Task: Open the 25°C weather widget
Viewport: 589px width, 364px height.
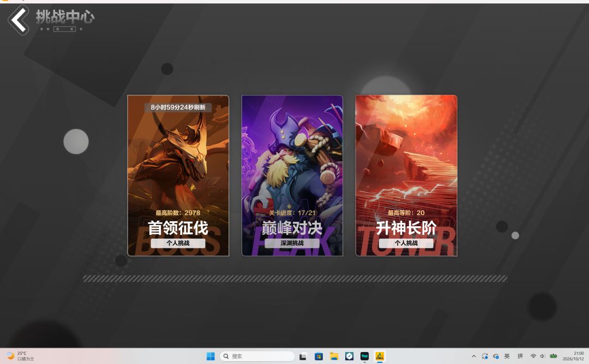Action: coord(21,356)
